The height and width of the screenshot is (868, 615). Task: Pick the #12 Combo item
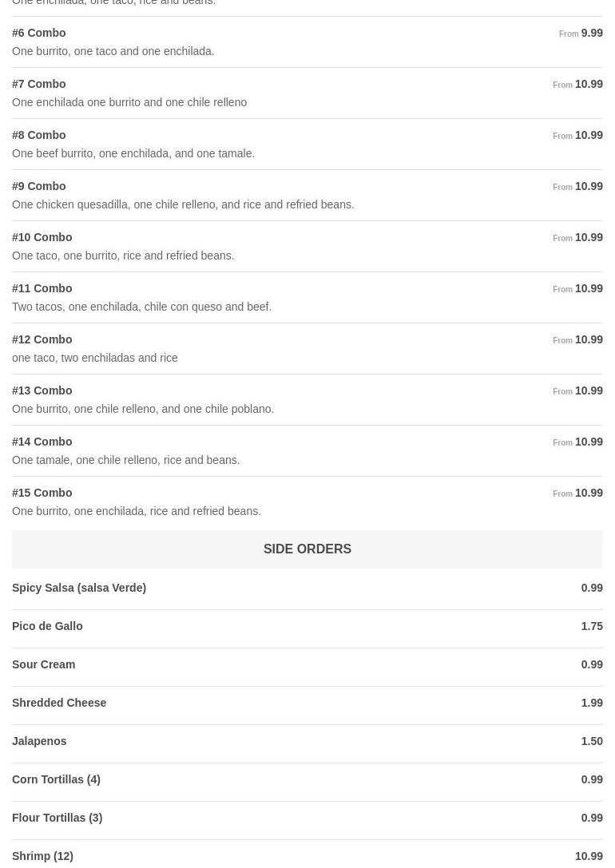pyautogui.click(x=42, y=340)
